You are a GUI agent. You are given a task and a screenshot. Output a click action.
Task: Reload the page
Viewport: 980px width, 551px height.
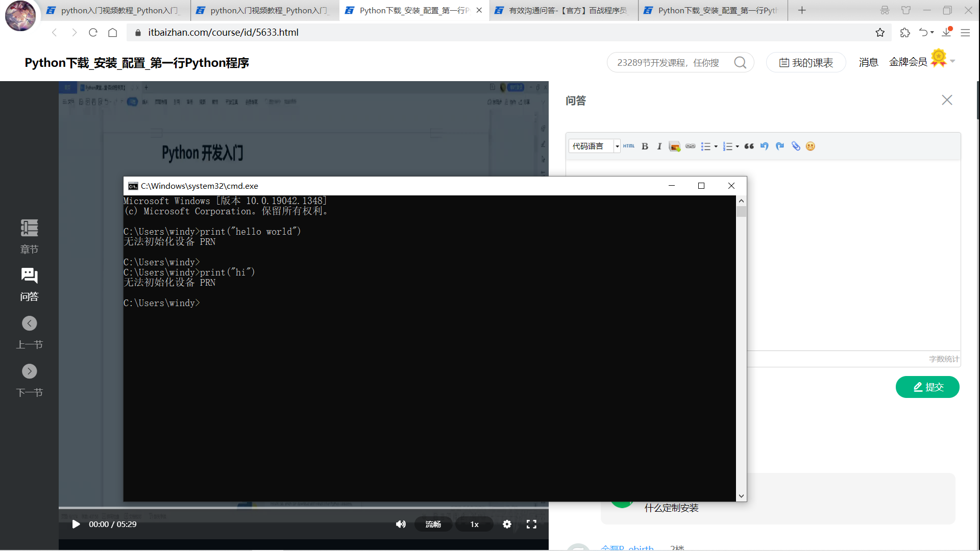93,32
